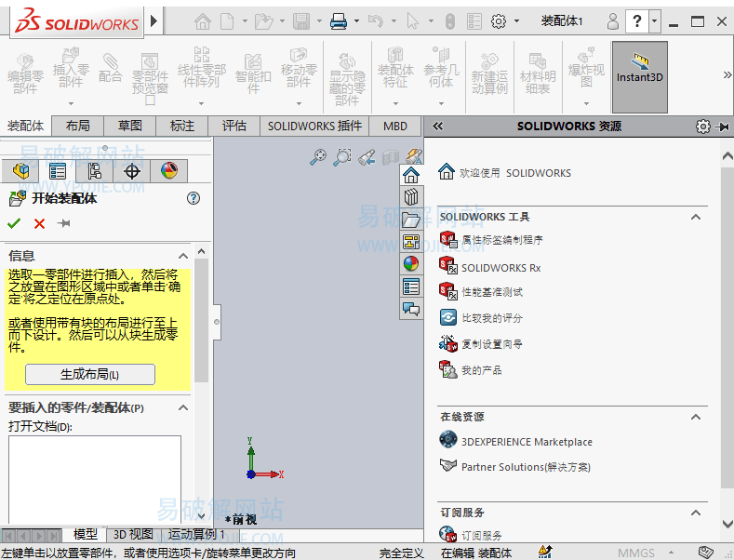Launch SOLIDWORKS Rx tool
Image resolution: width=734 pixels, height=560 pixels.
tap(490, 267)
